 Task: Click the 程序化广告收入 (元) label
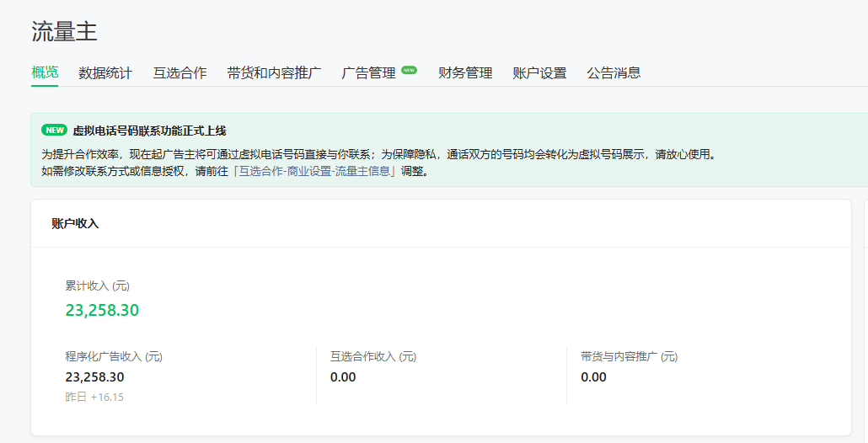(x=114, y=356)
